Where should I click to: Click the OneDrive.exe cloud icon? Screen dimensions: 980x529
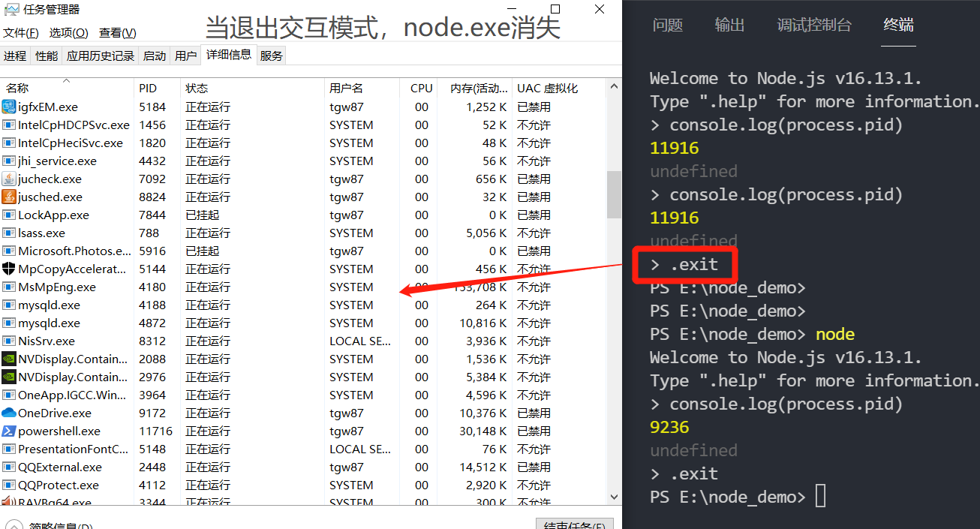click(x=9, y=413)
